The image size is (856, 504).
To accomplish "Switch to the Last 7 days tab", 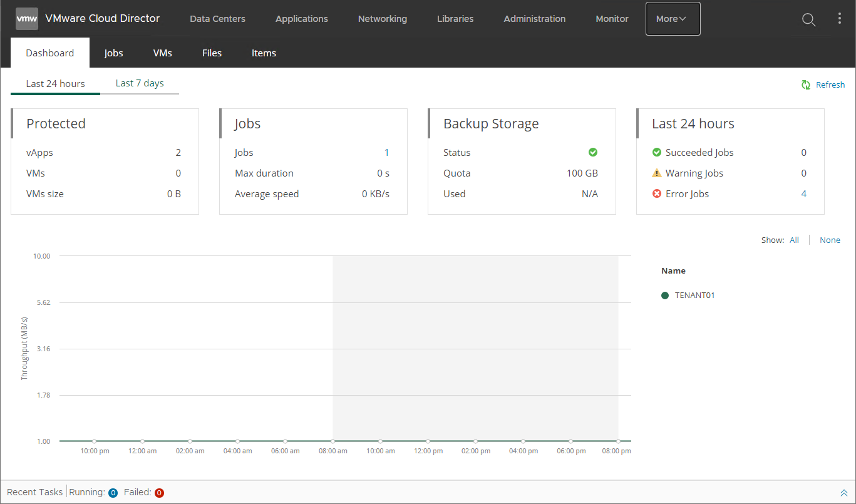I will (140, 83).
